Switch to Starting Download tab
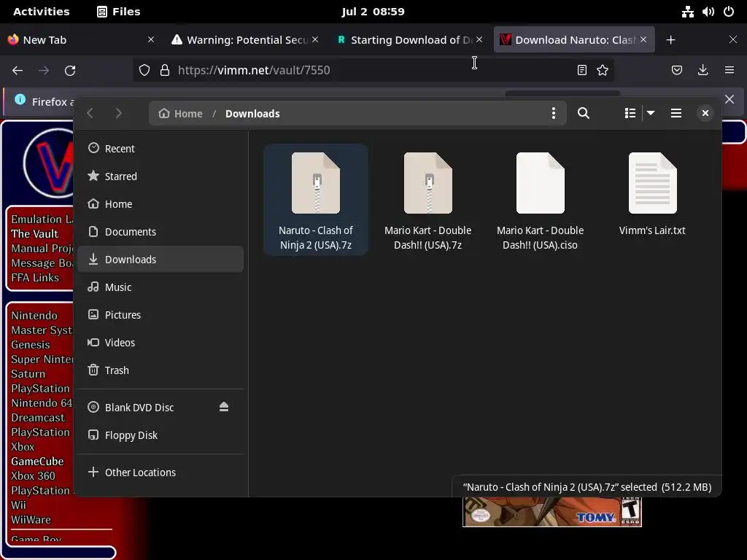Viewport: 747px width, 560px height. click(410, 40)
